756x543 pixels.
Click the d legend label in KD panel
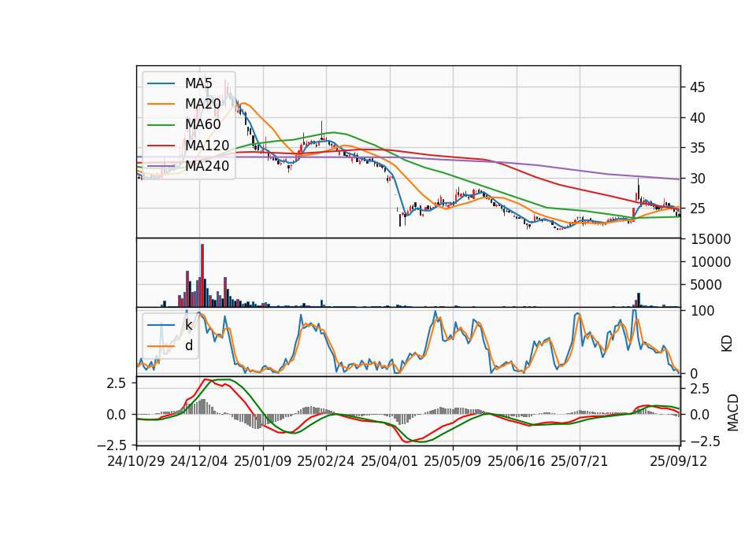coord(189,346)
